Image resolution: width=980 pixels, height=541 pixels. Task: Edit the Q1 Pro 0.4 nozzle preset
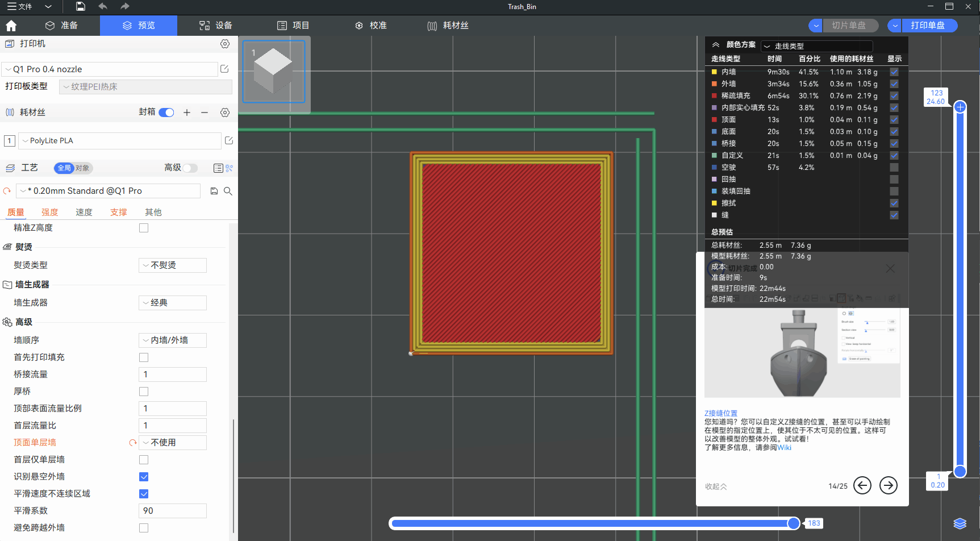(224, 69)
